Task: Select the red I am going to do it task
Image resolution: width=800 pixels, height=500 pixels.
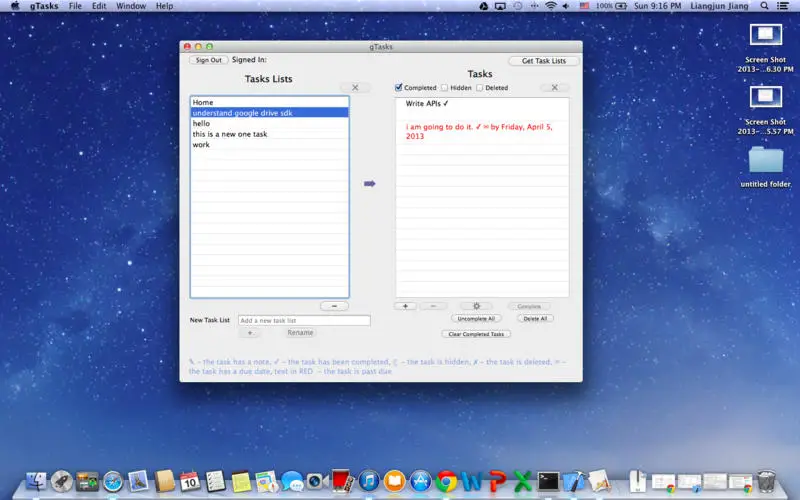Action: 482,132
